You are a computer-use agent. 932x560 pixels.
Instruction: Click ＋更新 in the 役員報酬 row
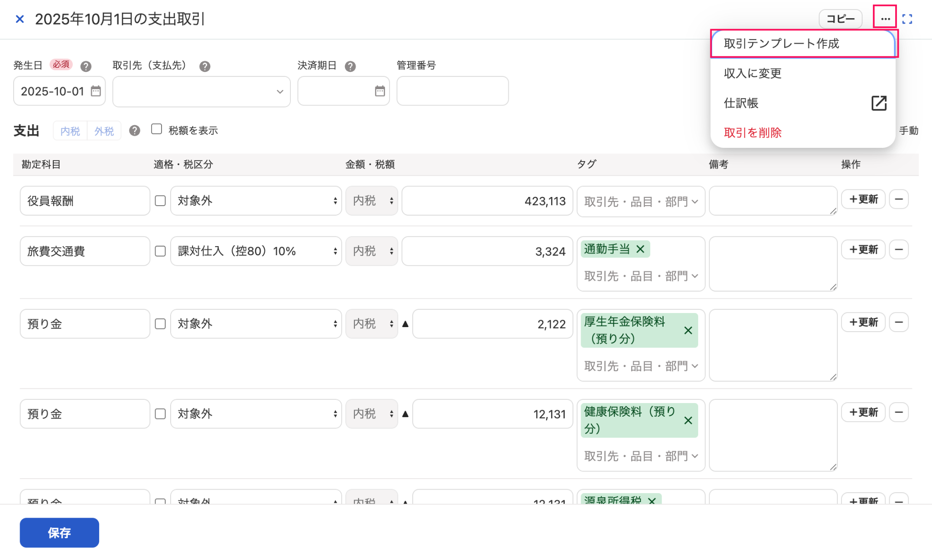pos(863,199)
